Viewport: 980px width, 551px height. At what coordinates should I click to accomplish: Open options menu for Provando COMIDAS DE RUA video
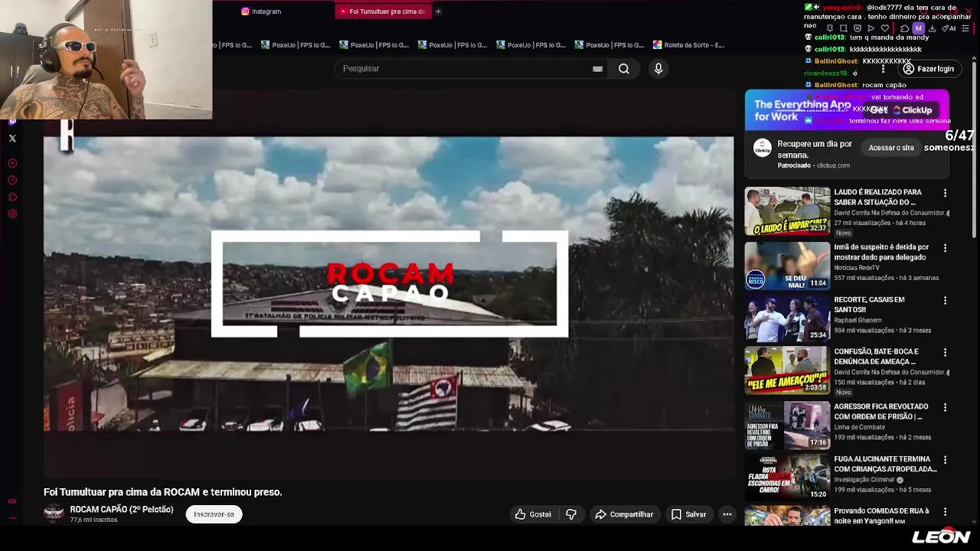coord(945,512)
